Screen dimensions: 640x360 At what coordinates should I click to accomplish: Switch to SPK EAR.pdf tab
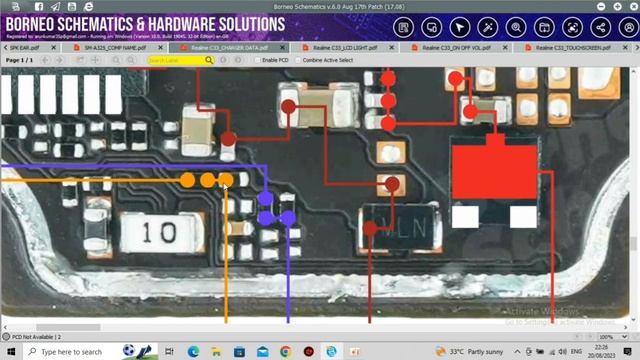pyautogui.click(x=24, y=48)
